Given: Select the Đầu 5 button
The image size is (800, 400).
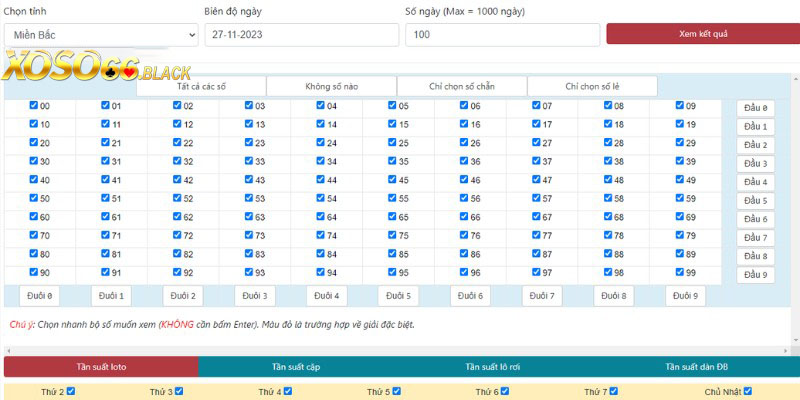Looking at the screenshot, I should [756, 201].
